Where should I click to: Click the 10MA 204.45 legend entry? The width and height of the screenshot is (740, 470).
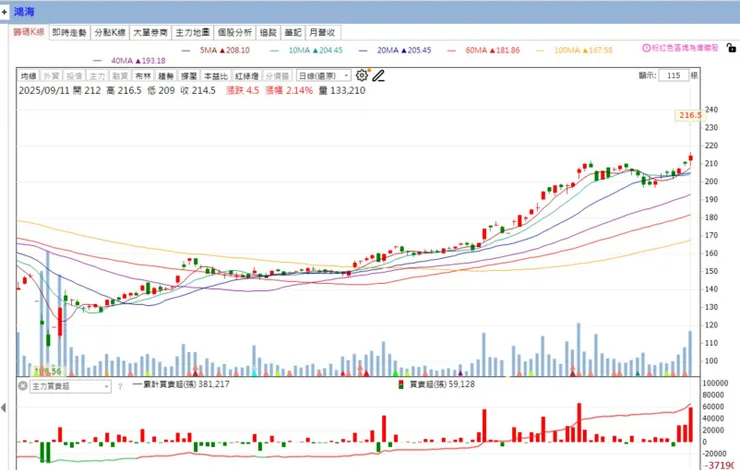[307, 50]
